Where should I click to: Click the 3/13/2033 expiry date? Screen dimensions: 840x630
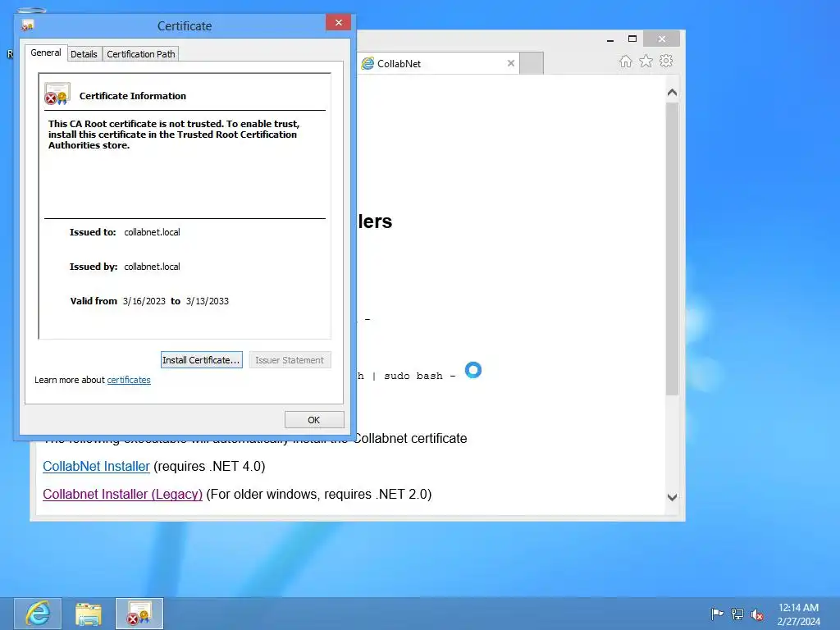click(x=208, y=301)
